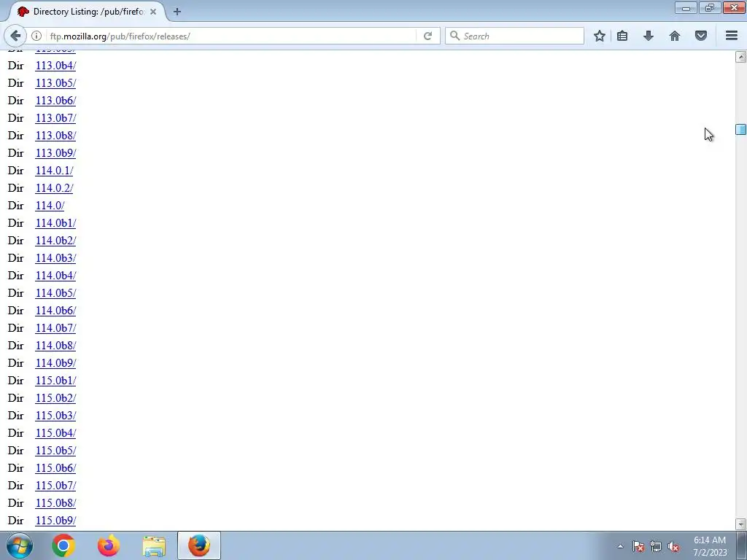Open the 113.0b9/ directory
This screenshot has width=747, height=560.
(x=55, y=153)
